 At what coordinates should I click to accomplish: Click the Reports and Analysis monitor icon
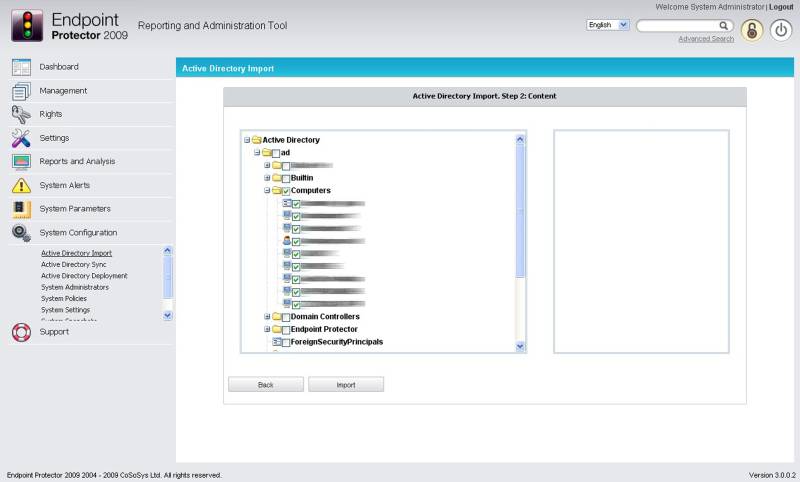pyautogui.click(x=21, y=162)
